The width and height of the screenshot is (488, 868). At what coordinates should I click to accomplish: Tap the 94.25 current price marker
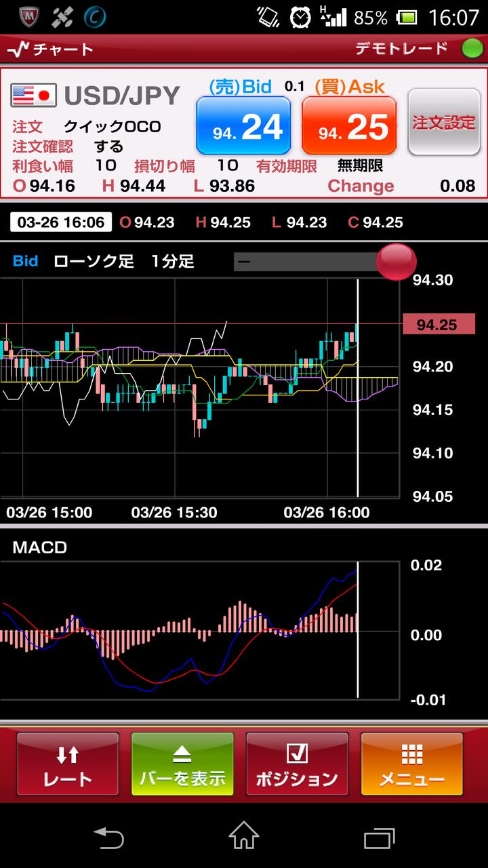click(439, 324)
